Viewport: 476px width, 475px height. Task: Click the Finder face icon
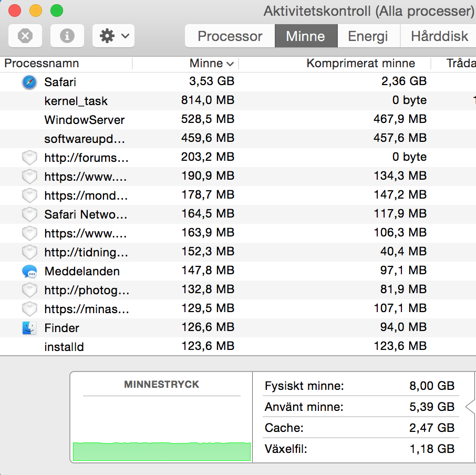point(29,328)
